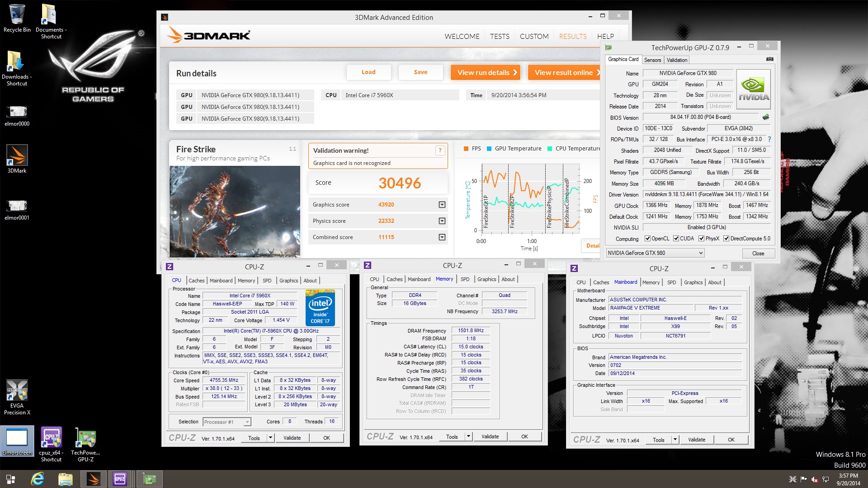Select elmor0001 image file on desktop
Image resolution: width=868 pixels, height=488 pixels.
click(17, 210)
